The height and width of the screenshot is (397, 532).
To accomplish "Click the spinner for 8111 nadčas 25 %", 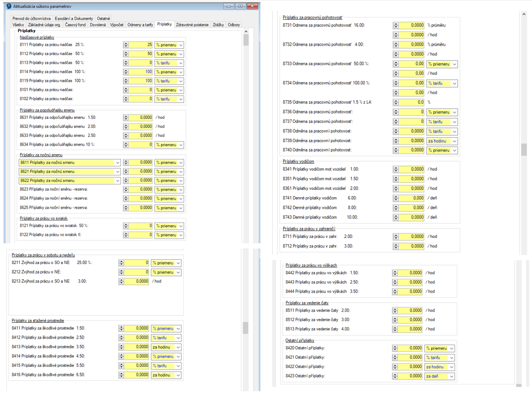I will (x=126, y=45).
